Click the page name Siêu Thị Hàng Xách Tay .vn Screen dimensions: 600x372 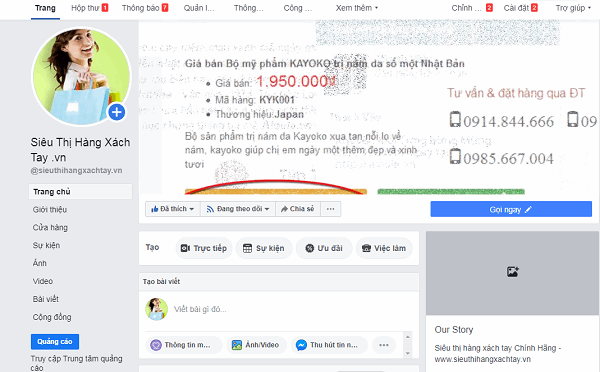(x=80, y=150)
